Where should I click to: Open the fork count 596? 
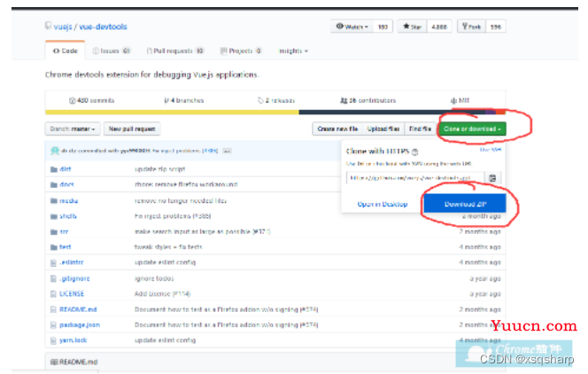tap(496, 27)
